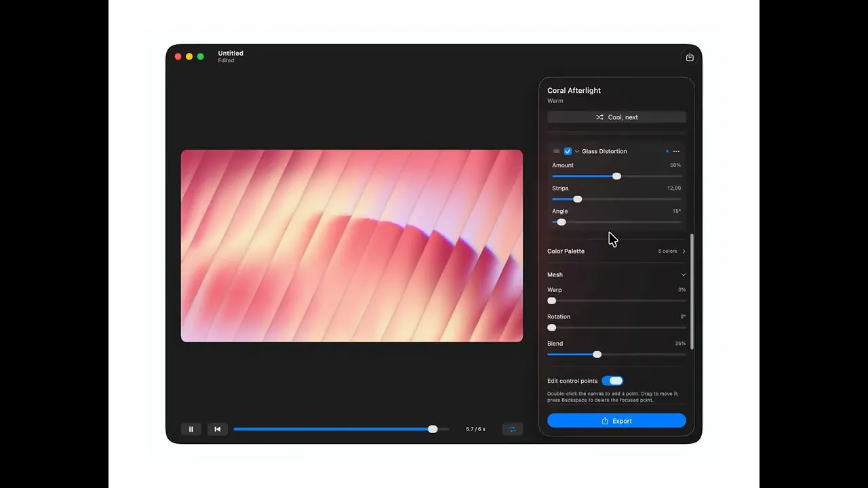Image resolution: width=868 pixels, height=488 pixels.
Task: Click the Untitled document title
Action: 231,53
